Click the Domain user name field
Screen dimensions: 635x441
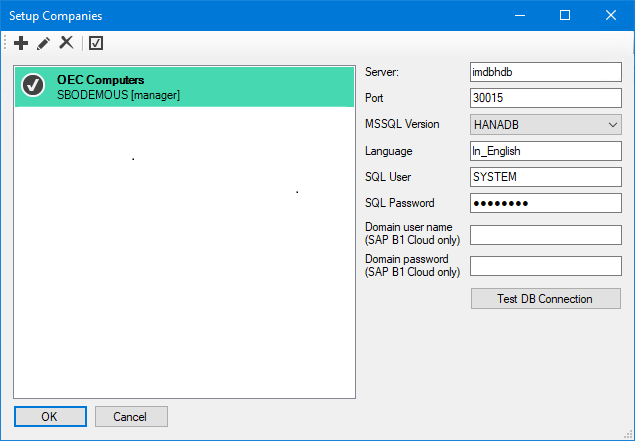tap(546, 235)
